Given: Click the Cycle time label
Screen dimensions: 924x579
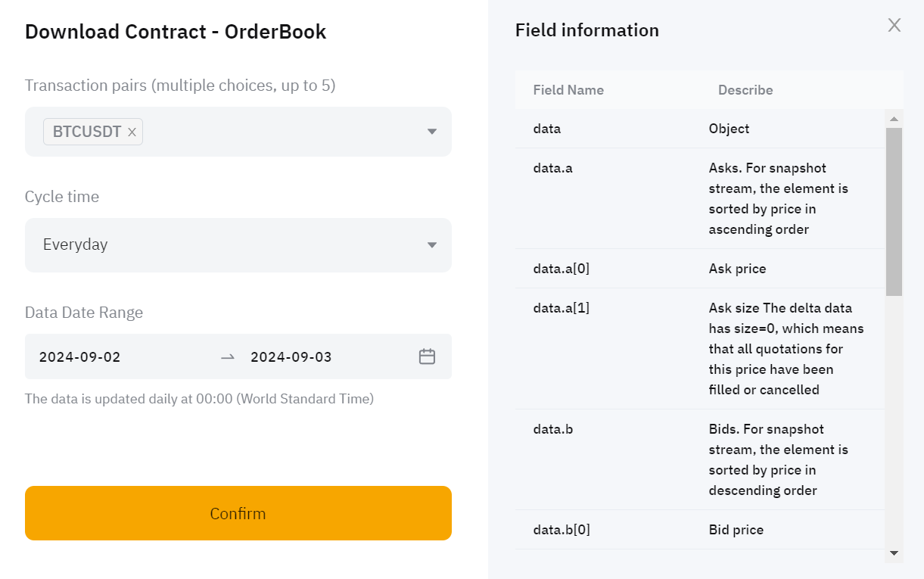Looking at the screenshot, I should tap(62, 197).
